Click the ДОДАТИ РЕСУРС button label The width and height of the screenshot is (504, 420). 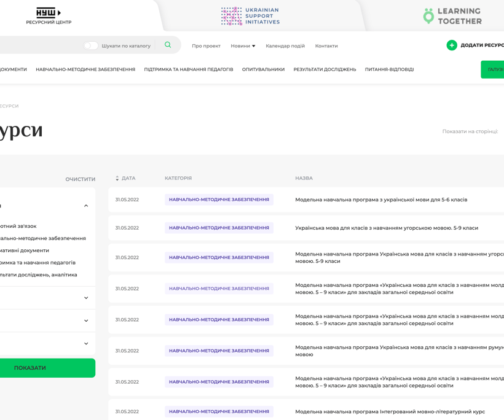pos(482,45)
